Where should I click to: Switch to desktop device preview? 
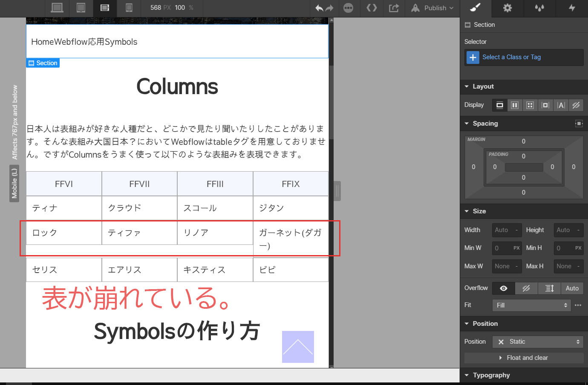(57, 8)
